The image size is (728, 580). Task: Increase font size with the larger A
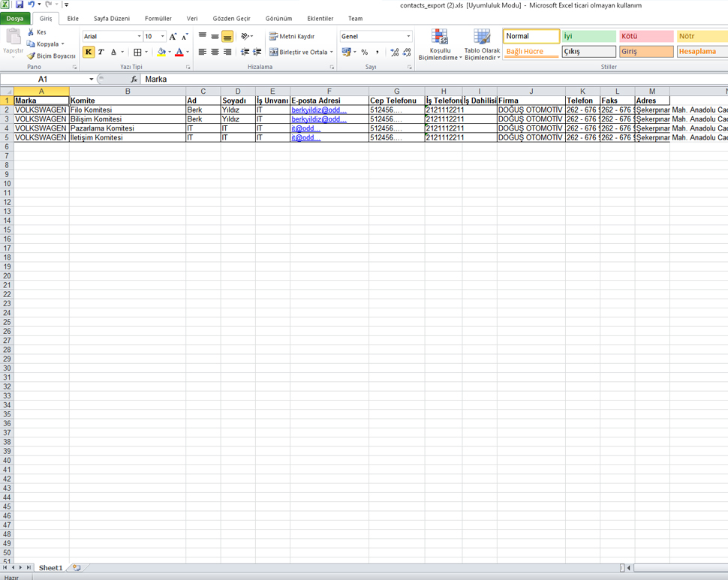tap(173, 37)
